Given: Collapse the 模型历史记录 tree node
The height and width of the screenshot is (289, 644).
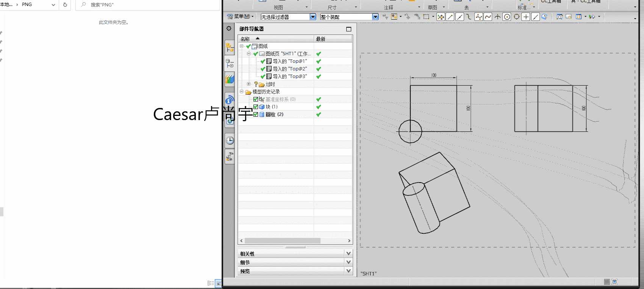Looking at the screenshot, I should click(241, 92).
